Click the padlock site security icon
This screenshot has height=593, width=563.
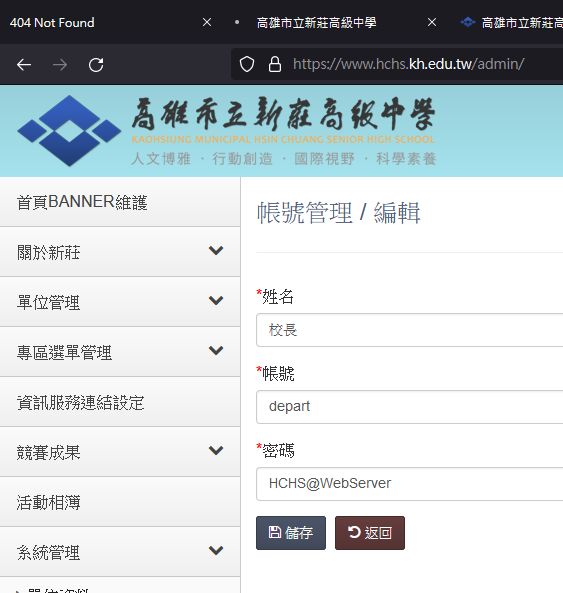coord(275,64)
